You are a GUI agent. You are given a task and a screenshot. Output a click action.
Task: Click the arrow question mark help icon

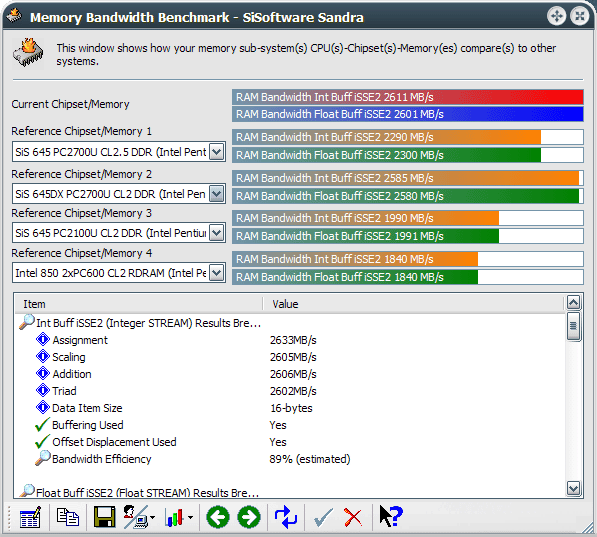(x=391, y=516)
